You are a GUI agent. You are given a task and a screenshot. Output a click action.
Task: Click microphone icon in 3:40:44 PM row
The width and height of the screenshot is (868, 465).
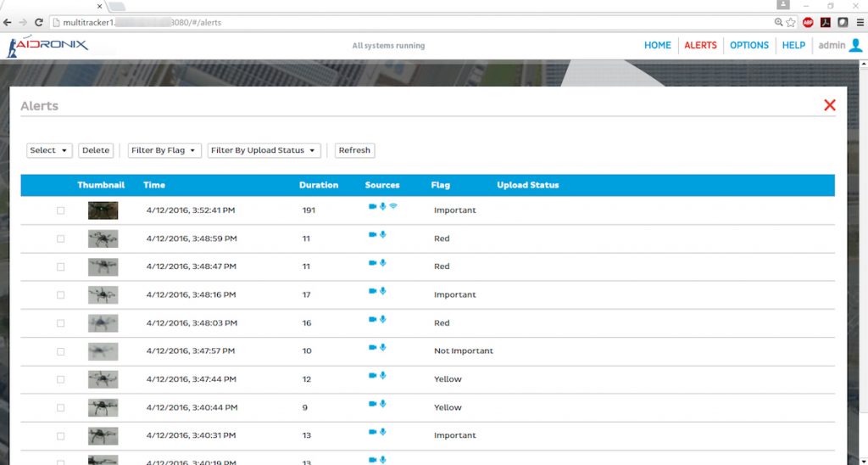coord(382,404)
